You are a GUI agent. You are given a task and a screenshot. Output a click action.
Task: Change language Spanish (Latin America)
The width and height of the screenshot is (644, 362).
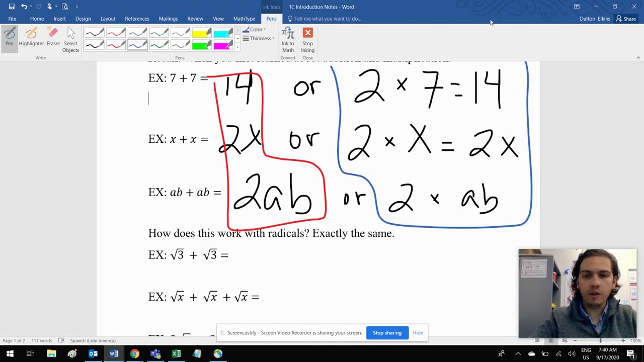[x=93, y=340]
